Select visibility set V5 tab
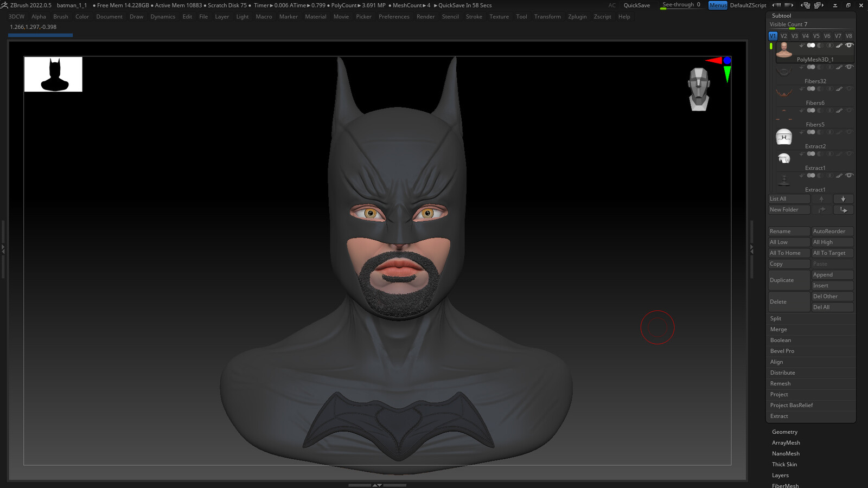868x488 pixels. point(816,36)
